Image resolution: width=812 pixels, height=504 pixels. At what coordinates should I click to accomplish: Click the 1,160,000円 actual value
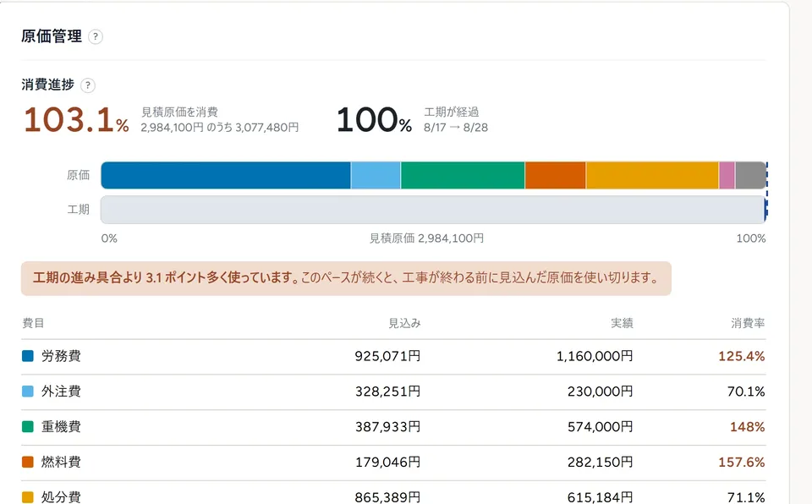595,356
